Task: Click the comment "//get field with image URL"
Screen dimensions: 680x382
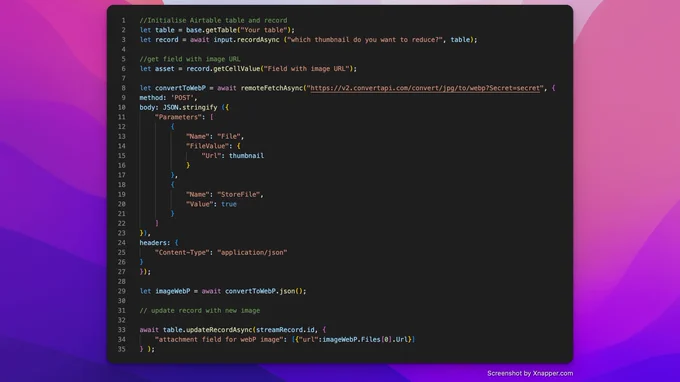Action: [190, 59]
